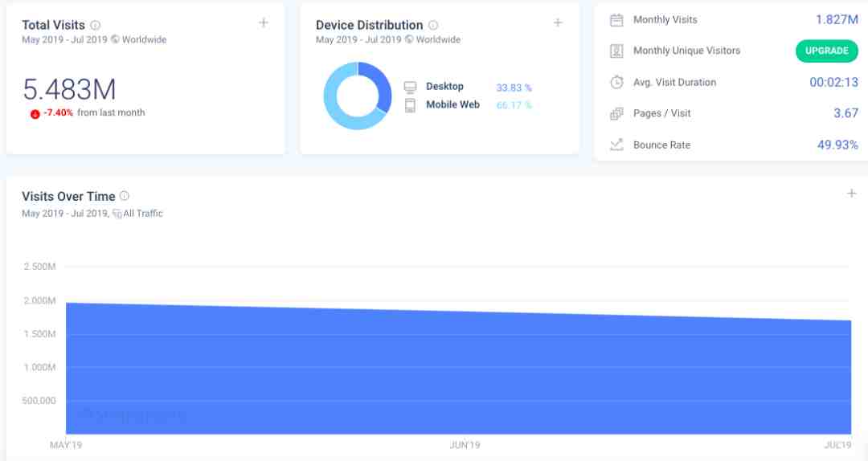Image resolution: width=868 pixels, height=461 pixels.
Task: Click the MAY'19 axis label
Action: [x=66, y=445]
